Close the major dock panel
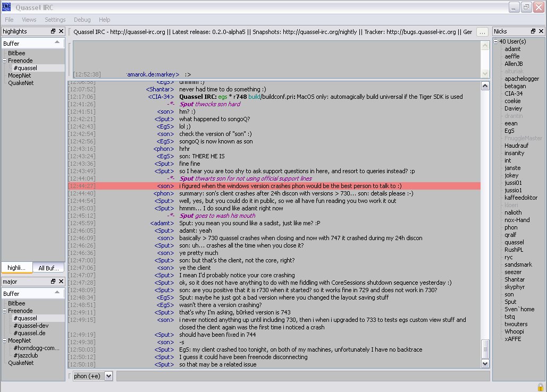This screenshot has width=547, height=392. [x=61, y=282]
